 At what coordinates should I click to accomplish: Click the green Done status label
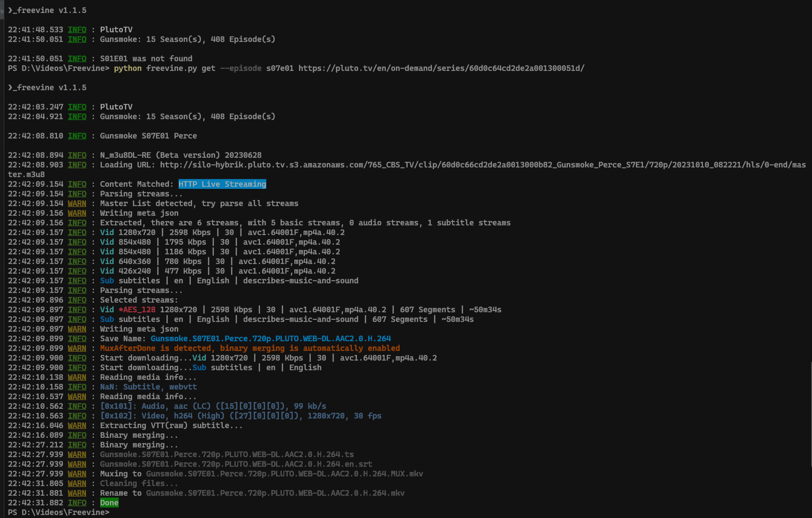pos(109,502)
